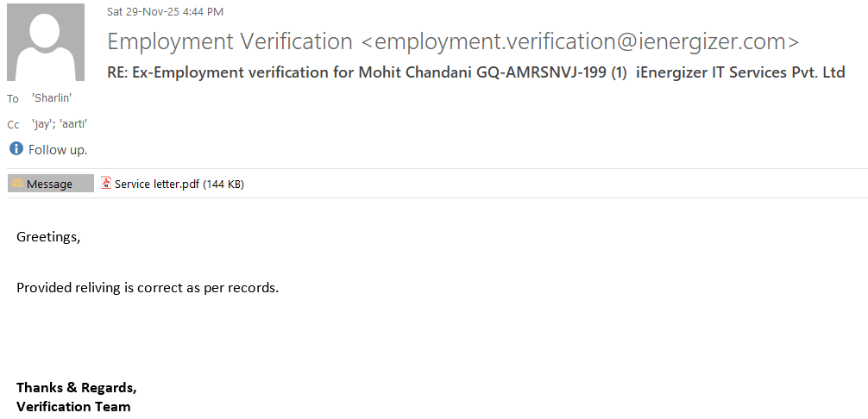The width and height of the screenshot is (868, 419).
Task: Click the employment.verification@ienergizer.com address
Action: 580,41
